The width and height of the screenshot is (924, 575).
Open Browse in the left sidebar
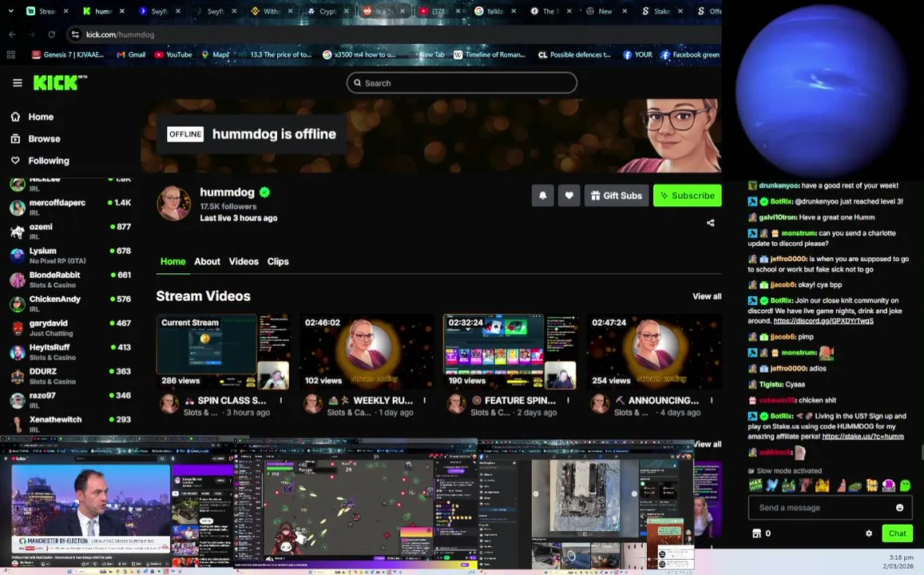[x=36, y=139]
